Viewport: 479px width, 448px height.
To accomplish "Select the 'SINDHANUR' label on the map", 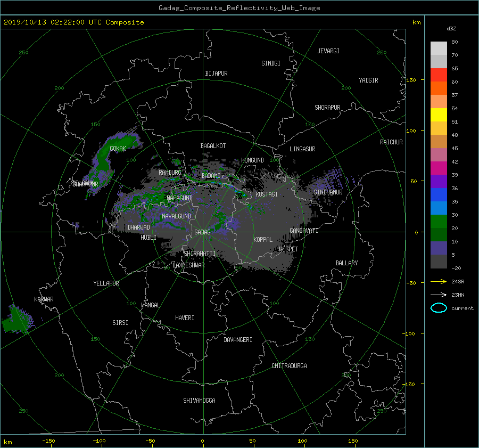I will click(328, 192).
